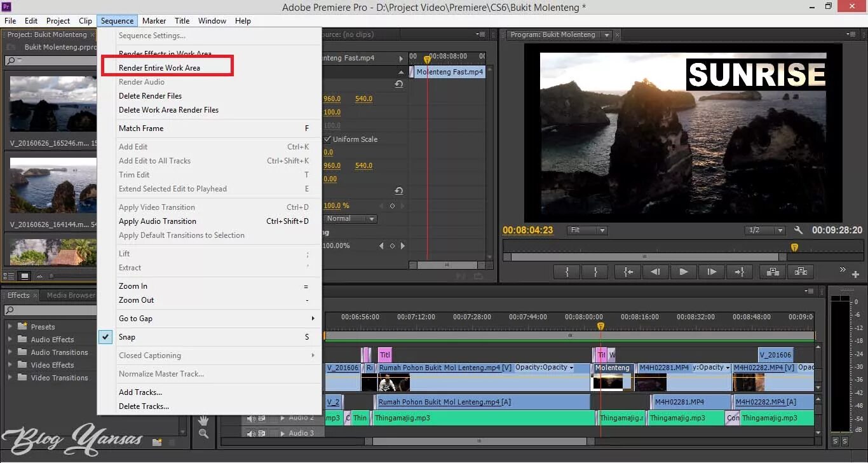
Task: Open the Normal blend mode dropdown
Action: coord(350,219)
